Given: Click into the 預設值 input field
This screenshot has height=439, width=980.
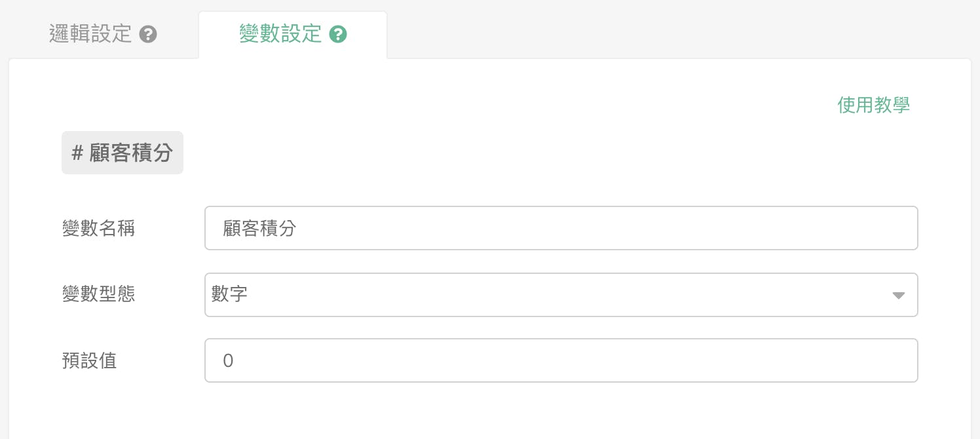Looking at the screenshot, I should click(x=561, y=360).
